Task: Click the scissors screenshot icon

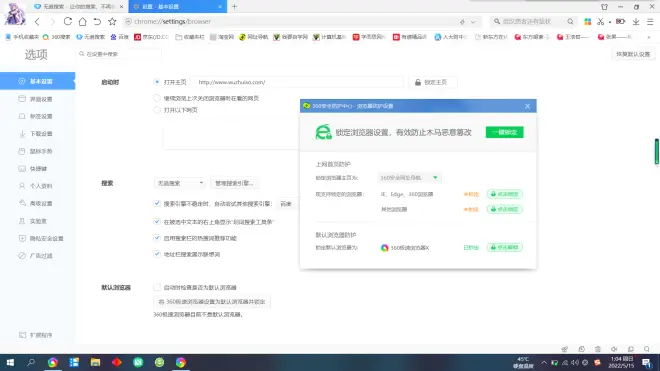Action: tap(601, 21)
